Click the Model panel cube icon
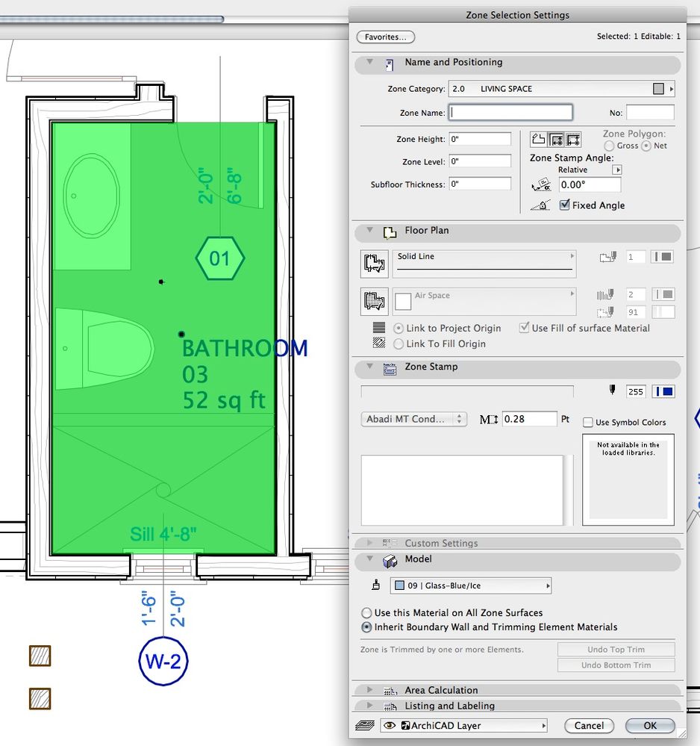Viewport: 700px width, 746px height. [390, 562]
